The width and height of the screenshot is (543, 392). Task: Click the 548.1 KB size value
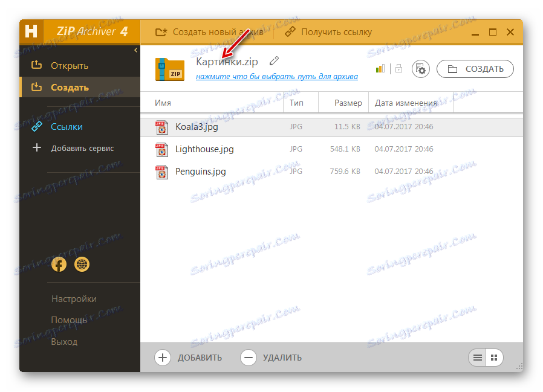tap(345, 149)
